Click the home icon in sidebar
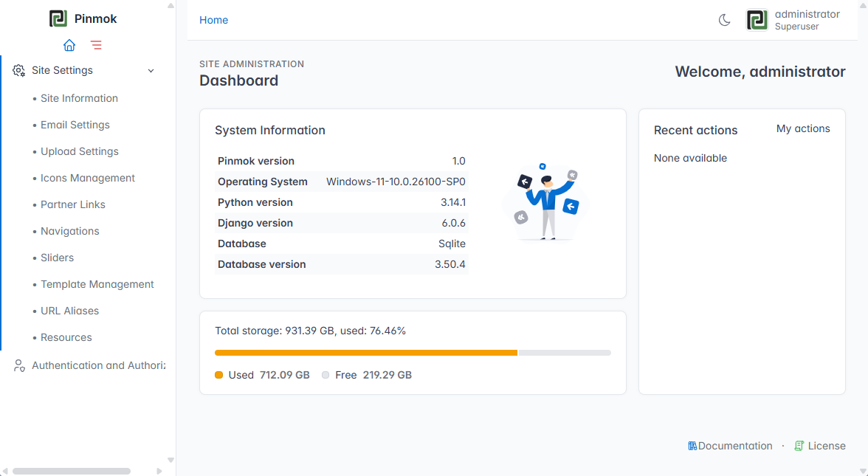 pos(69,46)
